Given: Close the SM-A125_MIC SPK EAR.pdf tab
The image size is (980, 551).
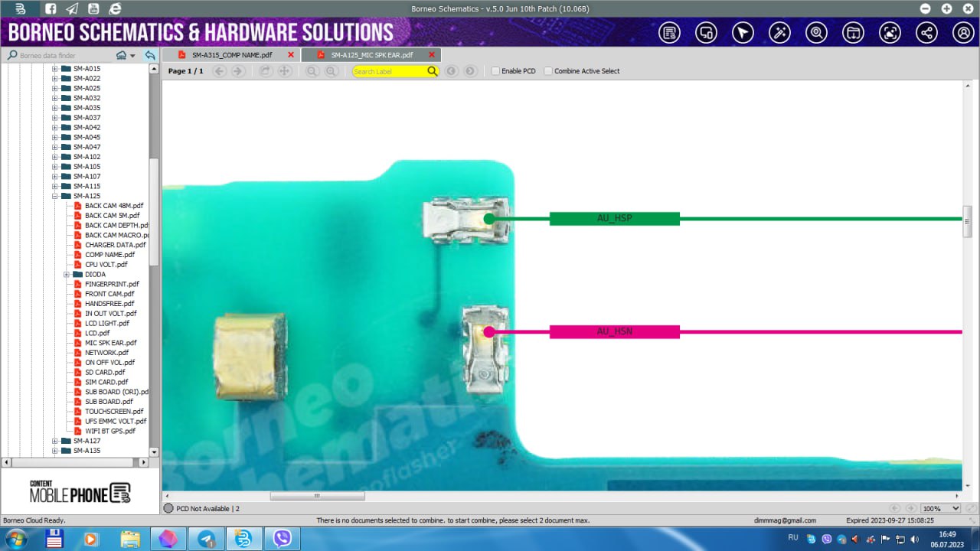Looking at the screenshot, I should (x=432, y=55).
